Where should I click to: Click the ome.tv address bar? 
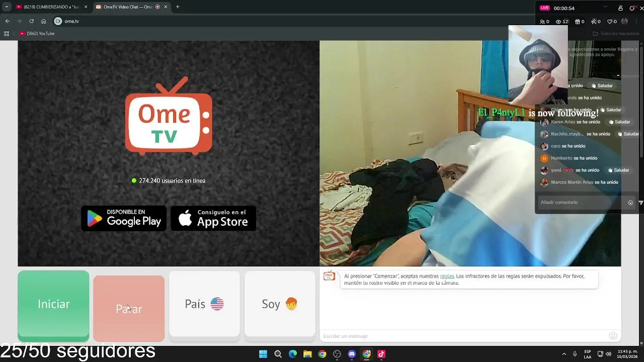tap(292, 21)
